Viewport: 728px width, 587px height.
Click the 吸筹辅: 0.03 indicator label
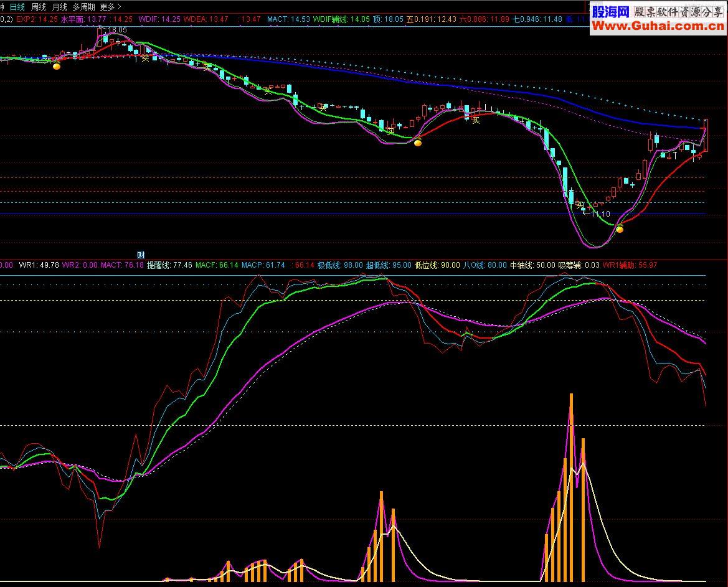point(579,265)
